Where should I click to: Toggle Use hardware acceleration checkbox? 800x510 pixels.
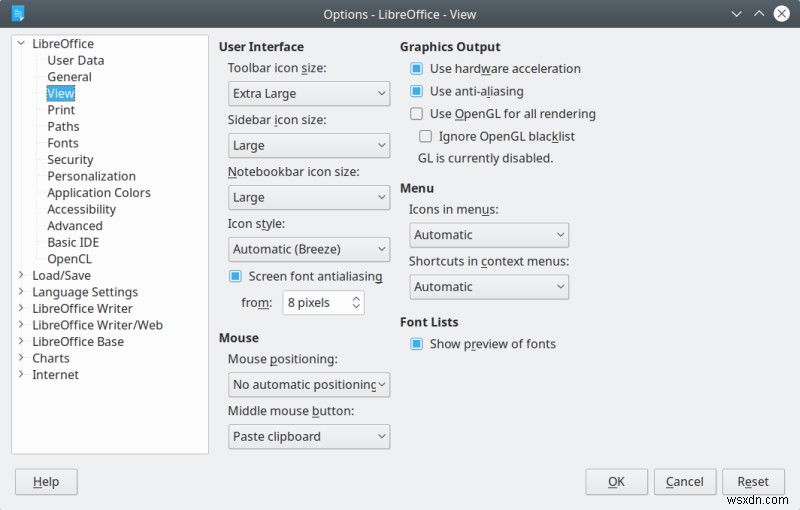tap(416, 68)
